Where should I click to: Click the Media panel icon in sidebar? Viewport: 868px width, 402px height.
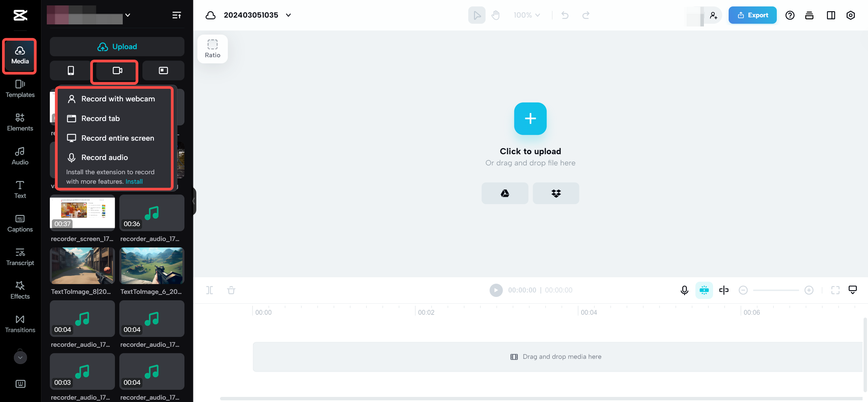20,54
